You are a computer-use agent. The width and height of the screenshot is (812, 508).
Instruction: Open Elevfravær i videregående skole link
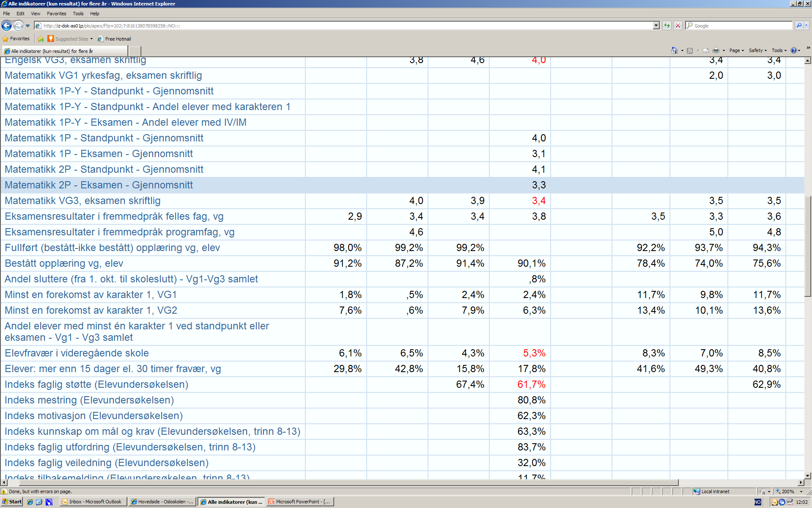[77, 353]
